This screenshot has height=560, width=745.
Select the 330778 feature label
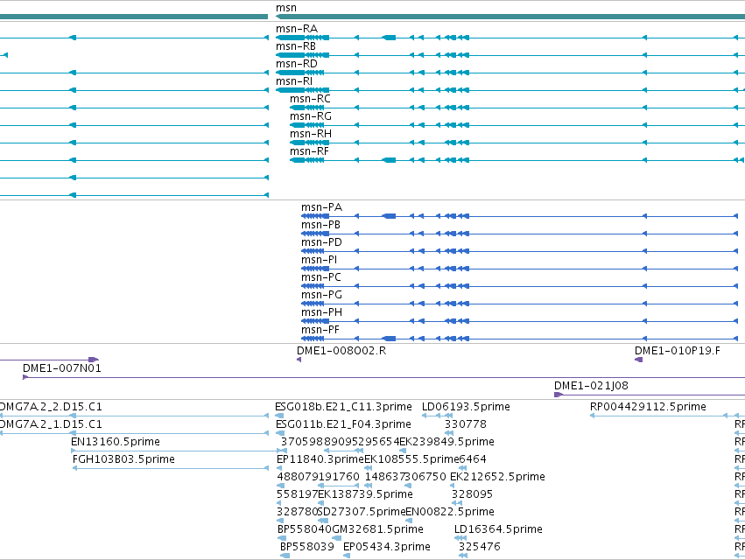point(466,424)
